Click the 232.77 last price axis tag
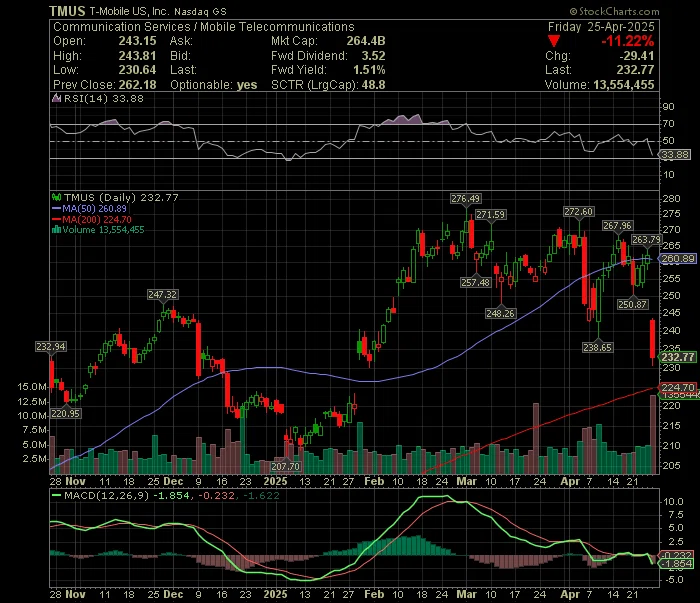 pyautogui.click(x=678, y=357)
